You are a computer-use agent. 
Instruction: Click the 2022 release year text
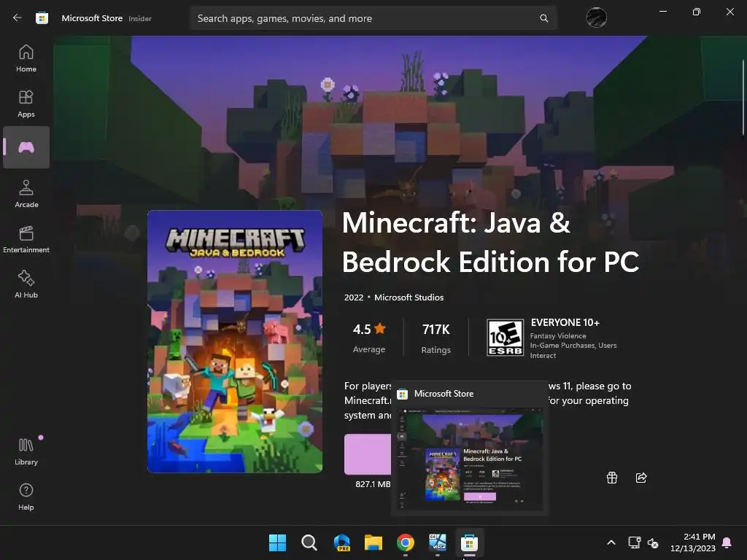click(x=354, y=297)
